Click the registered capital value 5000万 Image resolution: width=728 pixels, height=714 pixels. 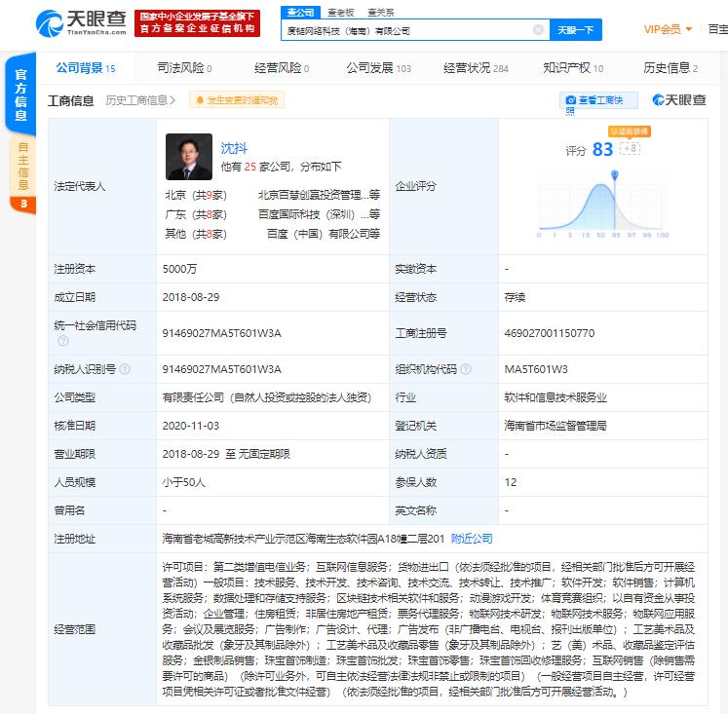(x=179, y=269)
